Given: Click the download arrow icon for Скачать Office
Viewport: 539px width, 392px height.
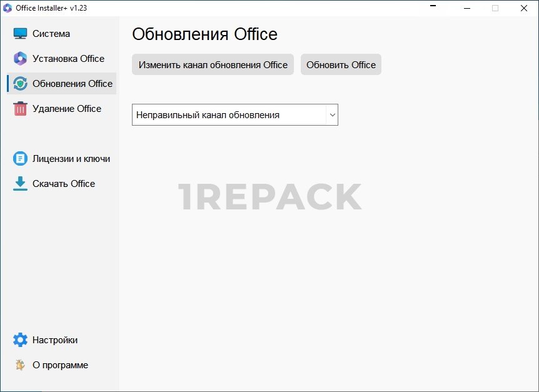Looking at the screenshot, I should (20, 184).
